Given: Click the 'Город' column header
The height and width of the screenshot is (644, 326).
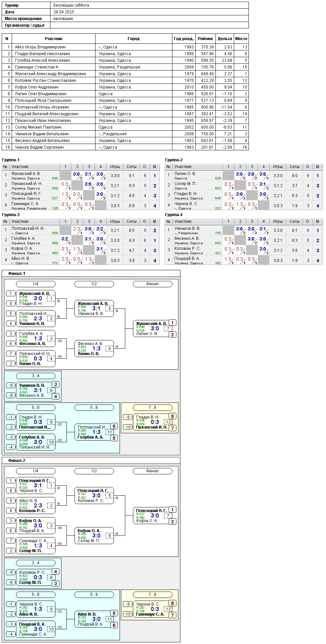Looking at the screenshot, I should [x=134, y=39].
